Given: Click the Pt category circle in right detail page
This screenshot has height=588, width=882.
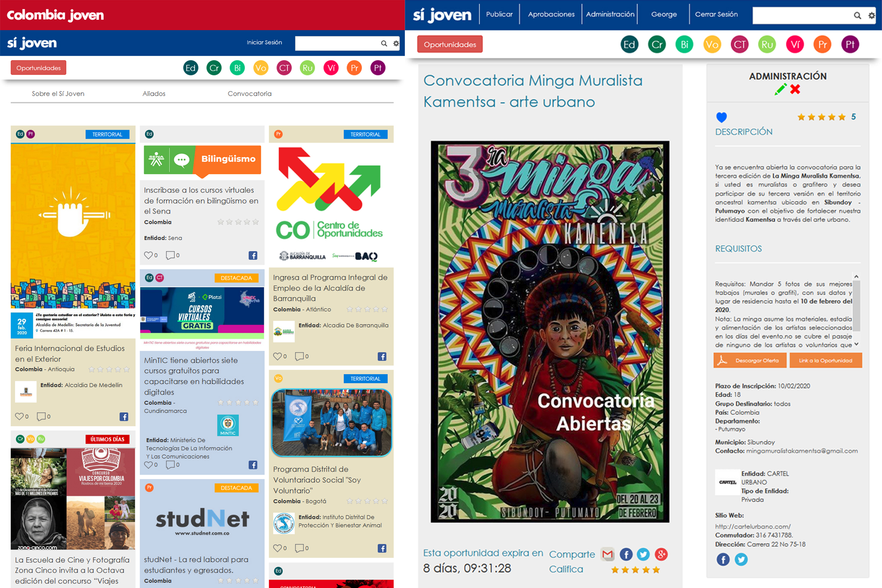Looking at the screenshot, I should click(x=850, y=45).
